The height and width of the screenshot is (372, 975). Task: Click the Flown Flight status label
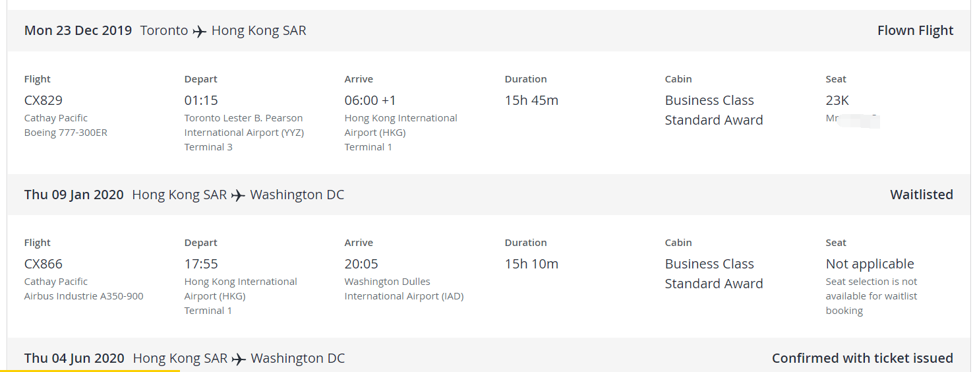click(x=915, y=30)
